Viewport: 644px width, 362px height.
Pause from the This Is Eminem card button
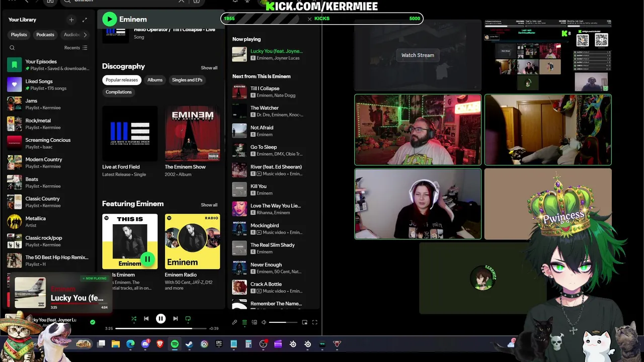click(x=147, y=259)
